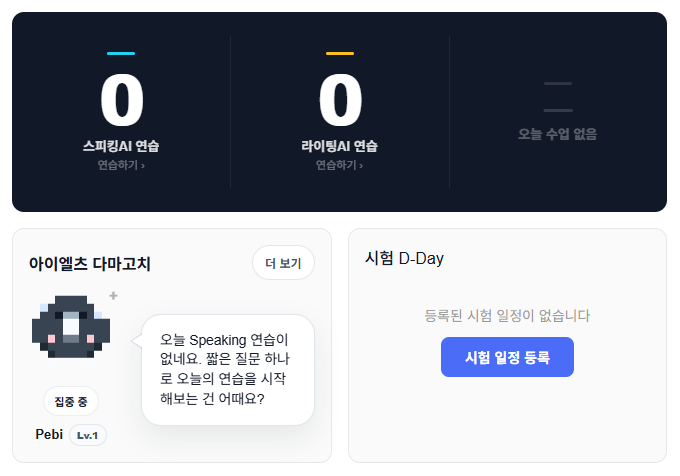680x476 pixels.
Task: Click the cyan bar above speaking count
Action: pos(121,53)
